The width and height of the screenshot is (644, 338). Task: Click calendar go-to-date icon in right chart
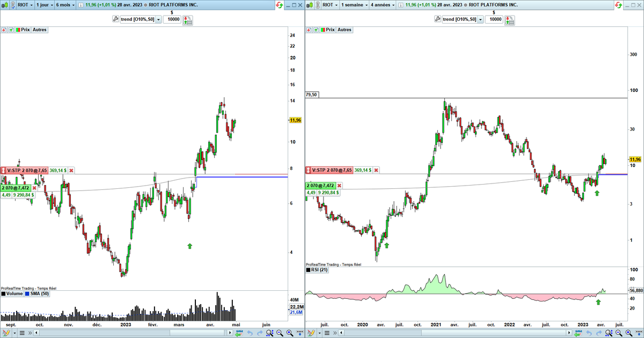578,333
